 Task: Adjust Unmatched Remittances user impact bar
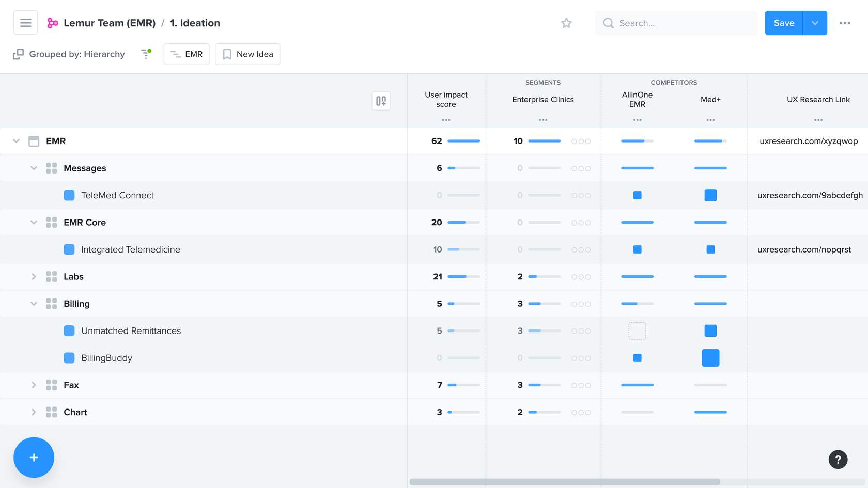[x=463, y=331]
